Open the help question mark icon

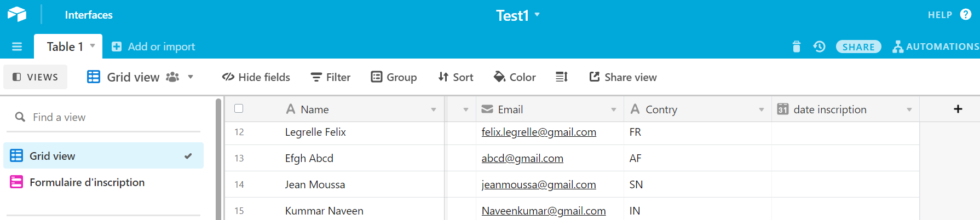tap(966, 14)
